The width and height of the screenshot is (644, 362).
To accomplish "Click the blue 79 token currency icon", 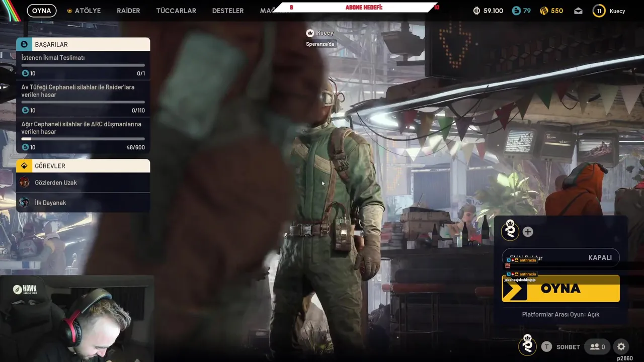I will [516, 11].
